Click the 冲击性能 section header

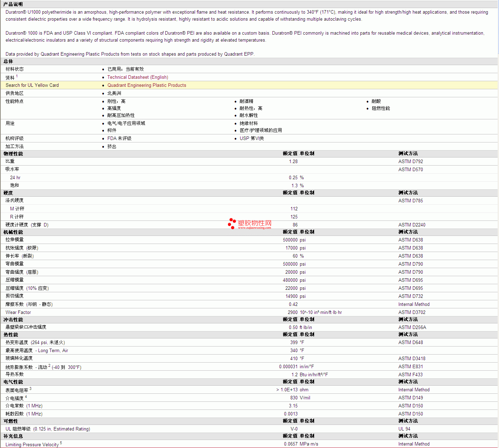pyautogui.click(x=13, y=320)
